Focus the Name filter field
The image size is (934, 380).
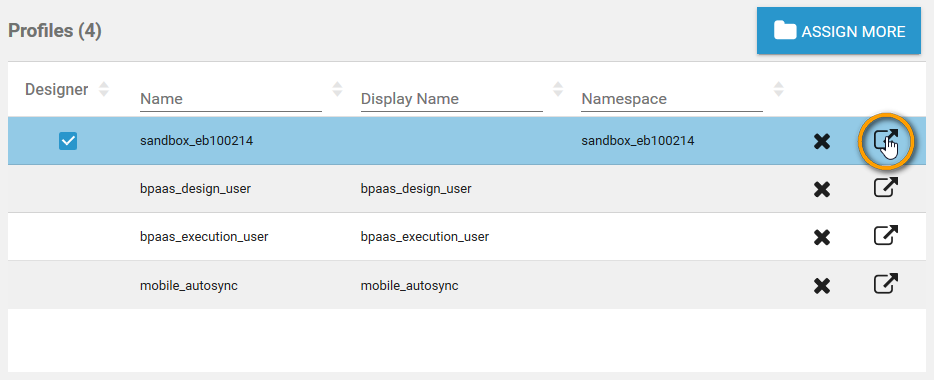point(231,99)
